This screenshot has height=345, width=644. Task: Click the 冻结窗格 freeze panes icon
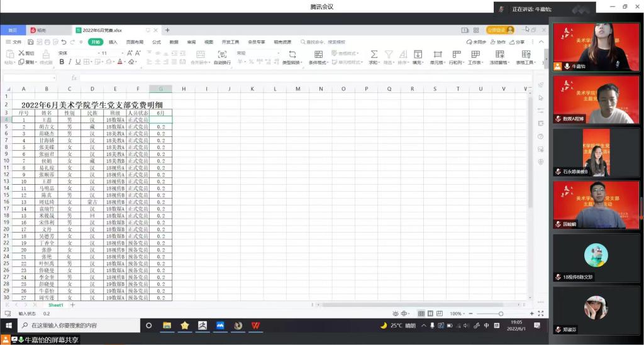click(499, 55)
